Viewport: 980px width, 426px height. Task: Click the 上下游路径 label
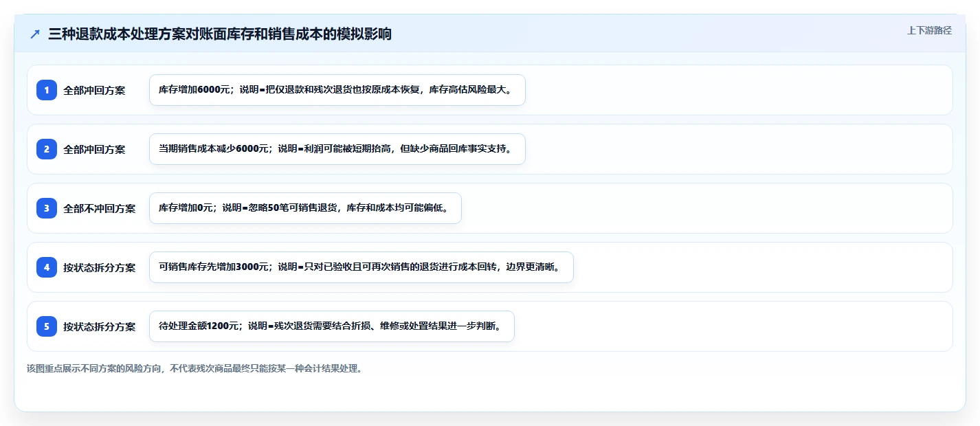coord(929,30)
